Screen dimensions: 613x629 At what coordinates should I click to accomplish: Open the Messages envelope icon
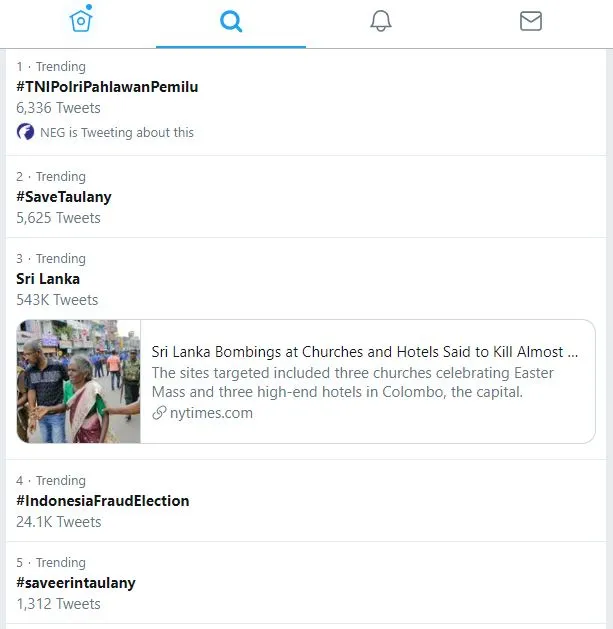tap(531, 21)
